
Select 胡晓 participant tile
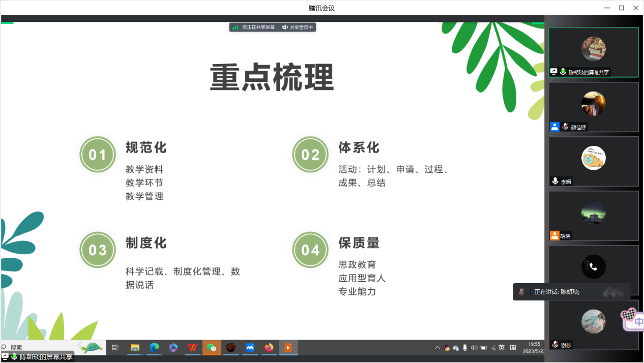coord(594,216)
